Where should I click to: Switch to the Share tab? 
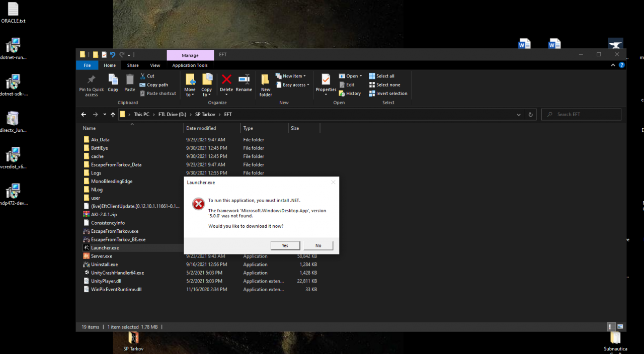tap(133, 65)
